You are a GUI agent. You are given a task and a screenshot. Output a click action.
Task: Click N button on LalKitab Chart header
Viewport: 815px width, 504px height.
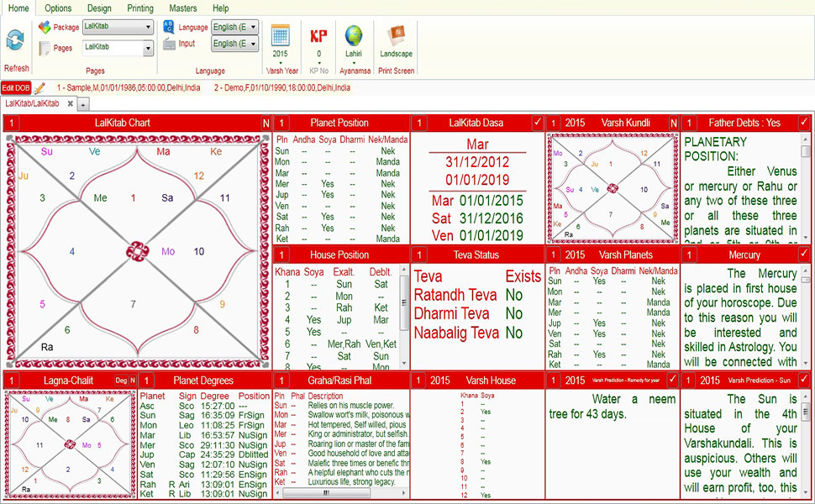[266, 123]
